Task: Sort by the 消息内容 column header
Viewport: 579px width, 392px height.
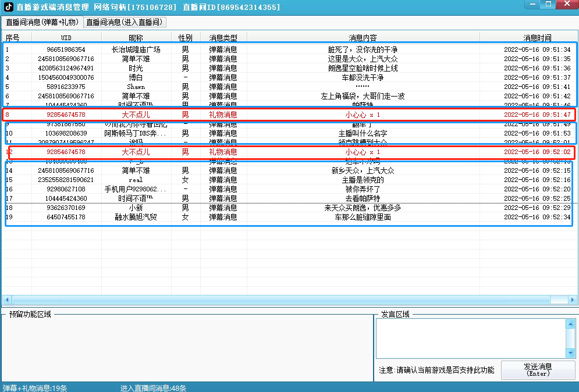Action: (363, 38)
